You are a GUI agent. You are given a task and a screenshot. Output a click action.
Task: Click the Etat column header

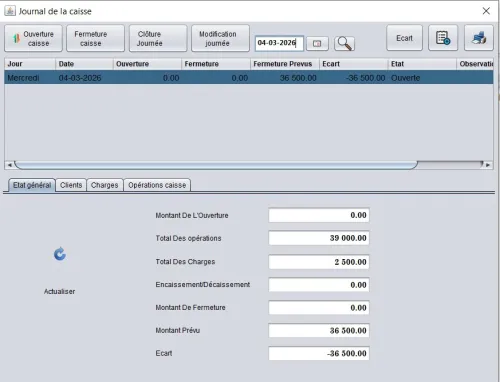click(422, 64)
